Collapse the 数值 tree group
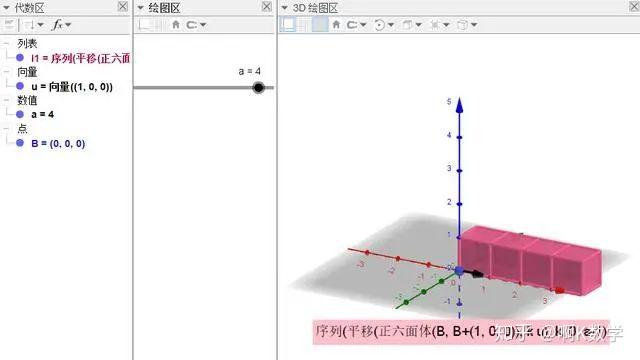This screenshot has height=360, width=640. (x=6, y=100)
